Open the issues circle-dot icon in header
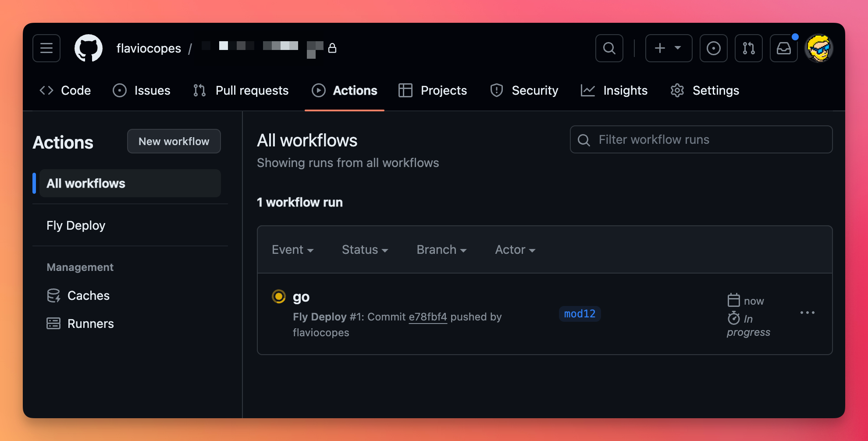Screen dimensions: 868x441 coord(713,48)
